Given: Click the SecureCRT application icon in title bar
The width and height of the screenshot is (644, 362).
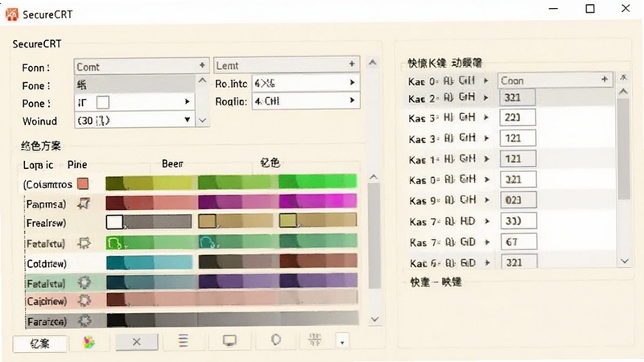Looking at the screenshot, I should (12, 14).
